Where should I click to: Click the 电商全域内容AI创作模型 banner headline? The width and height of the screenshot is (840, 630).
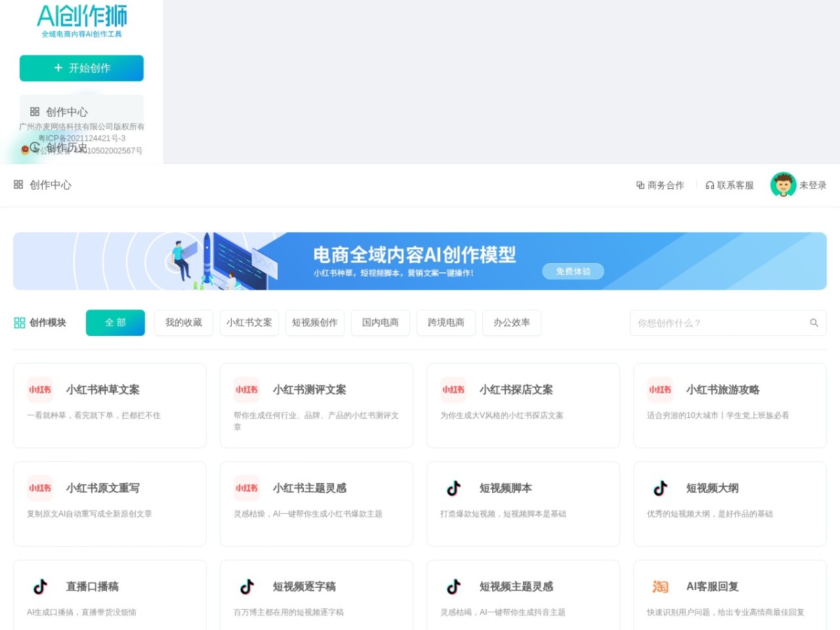coord(414,255)
